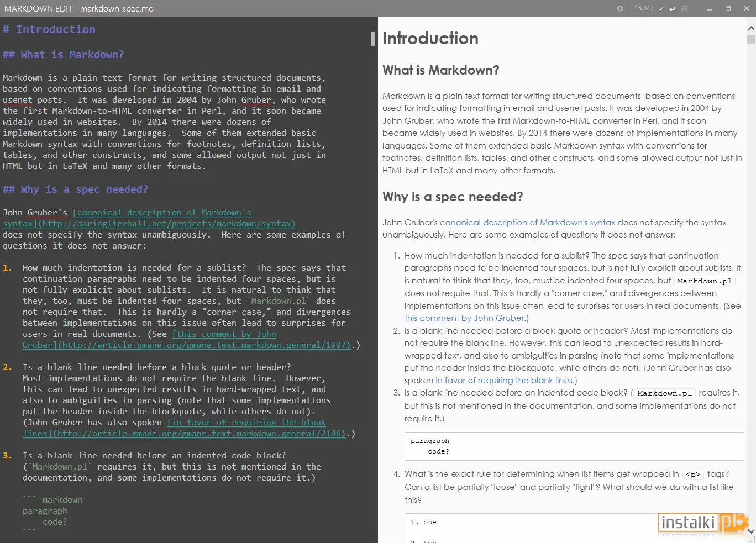Viewport: 756px width, 543px height.
Task: Maximize the Markdown Edit window
Action: coord(728,8)
